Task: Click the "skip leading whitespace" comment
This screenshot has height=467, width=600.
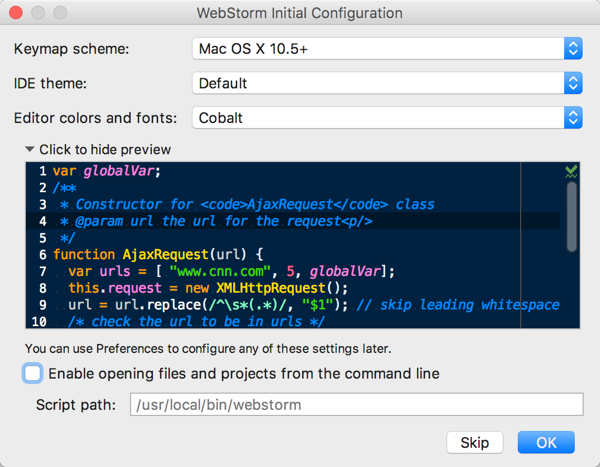Action: point(474,304)
